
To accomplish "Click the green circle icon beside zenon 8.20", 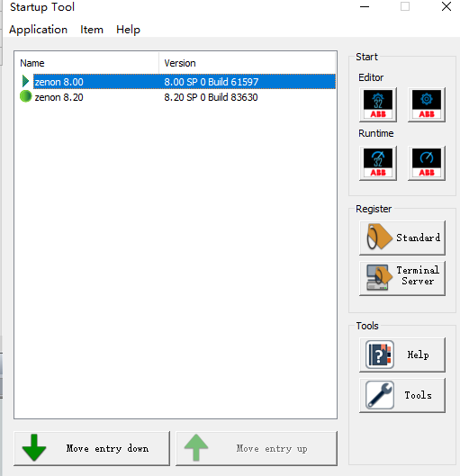I will coord(26,96).
